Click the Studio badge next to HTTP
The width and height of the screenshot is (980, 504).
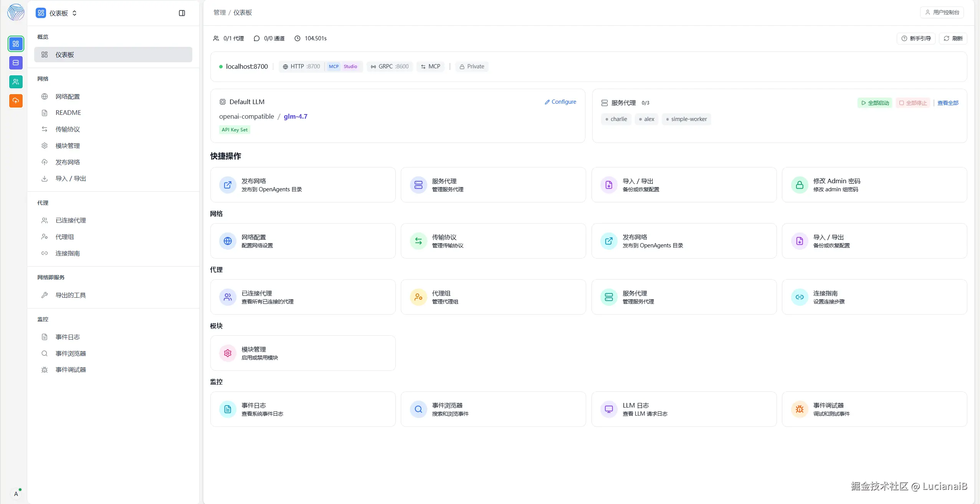(350, 66)
